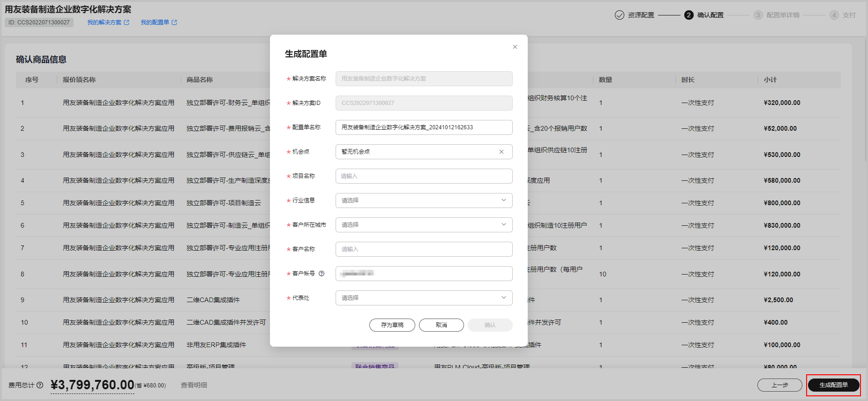
Task: Open the 我的解决方案 link
Action: pos(104,22)
